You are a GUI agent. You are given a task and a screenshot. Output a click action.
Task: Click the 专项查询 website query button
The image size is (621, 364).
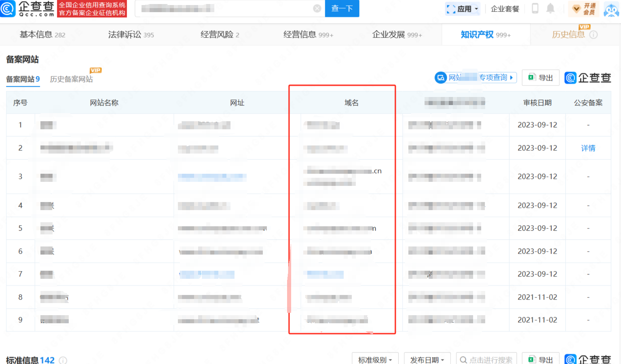click(x=476, y=77)
